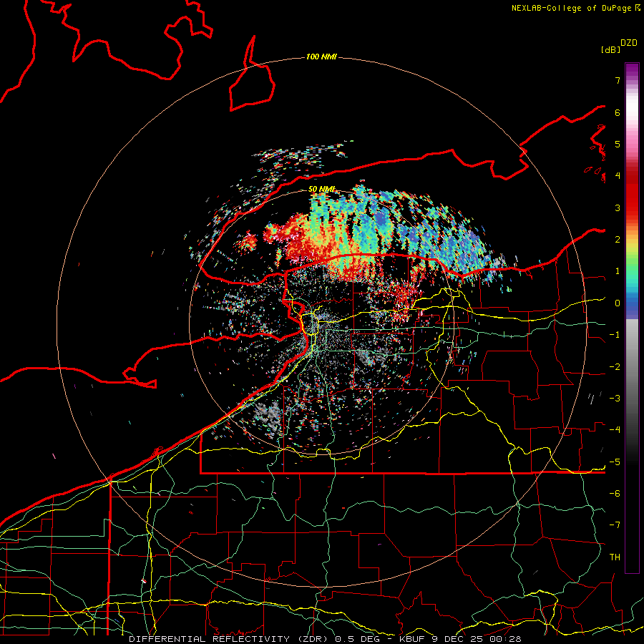
Task: Click the 50 NMI range ring label
Action: pos(321,189)
